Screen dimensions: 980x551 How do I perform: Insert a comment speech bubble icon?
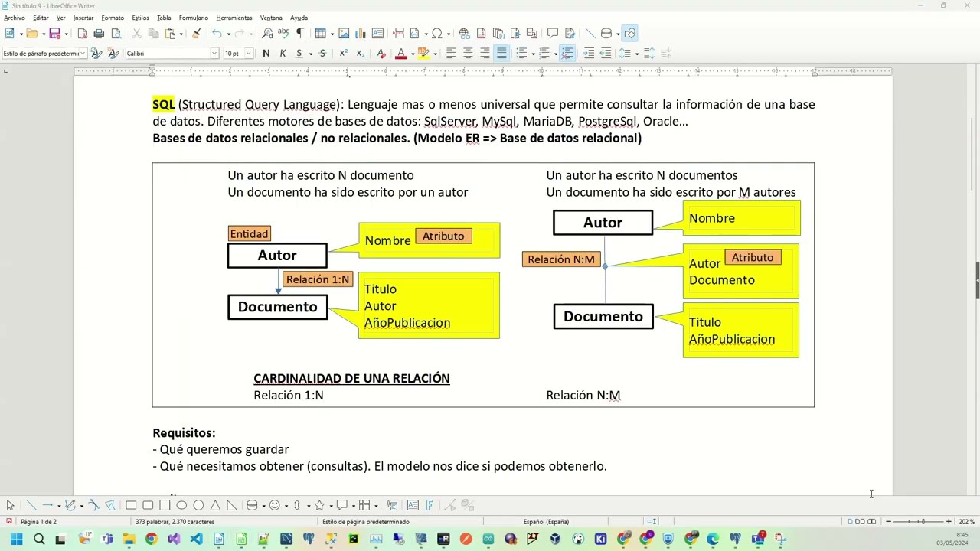click(x=553, y=34)
